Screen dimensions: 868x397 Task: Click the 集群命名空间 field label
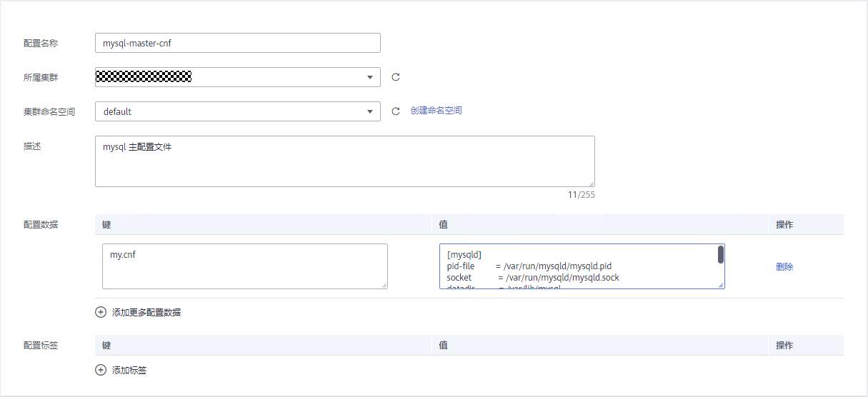(x=49, y=111)
